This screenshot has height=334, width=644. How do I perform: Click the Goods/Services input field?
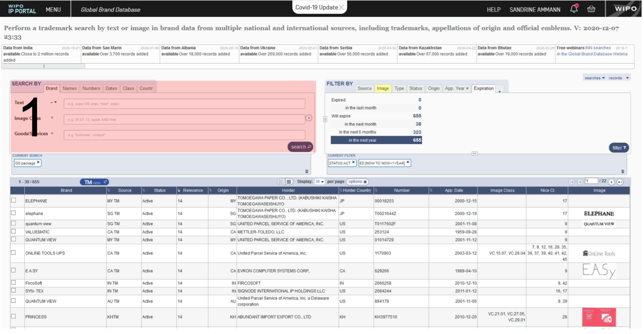pos(185,135)
